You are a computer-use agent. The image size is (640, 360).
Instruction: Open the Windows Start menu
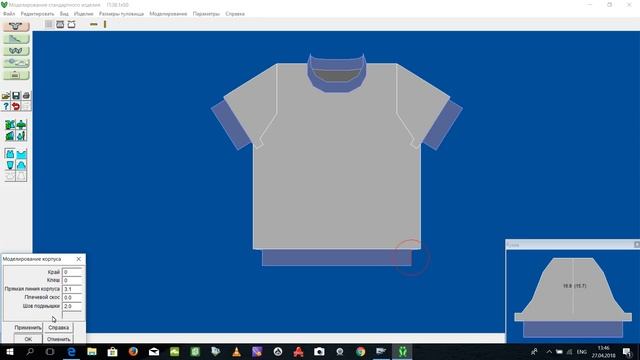coord(9,351)
